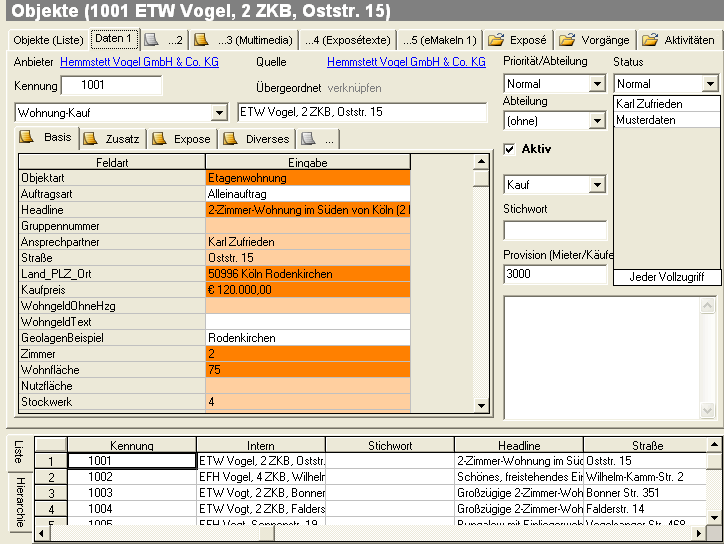This screenshot has height=544, width=724.
Task: Select Karl Zufrieden in the access list
Action: tap(666, 104)
